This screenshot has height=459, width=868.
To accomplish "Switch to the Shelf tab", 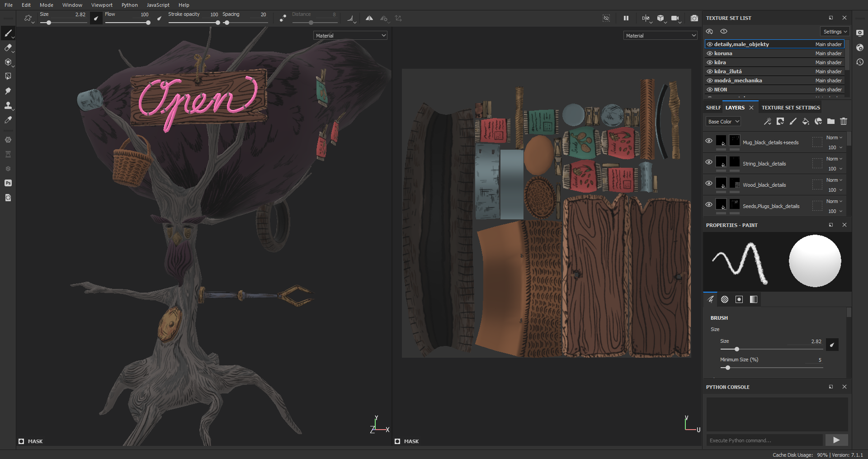I will (x=713, y=108).
